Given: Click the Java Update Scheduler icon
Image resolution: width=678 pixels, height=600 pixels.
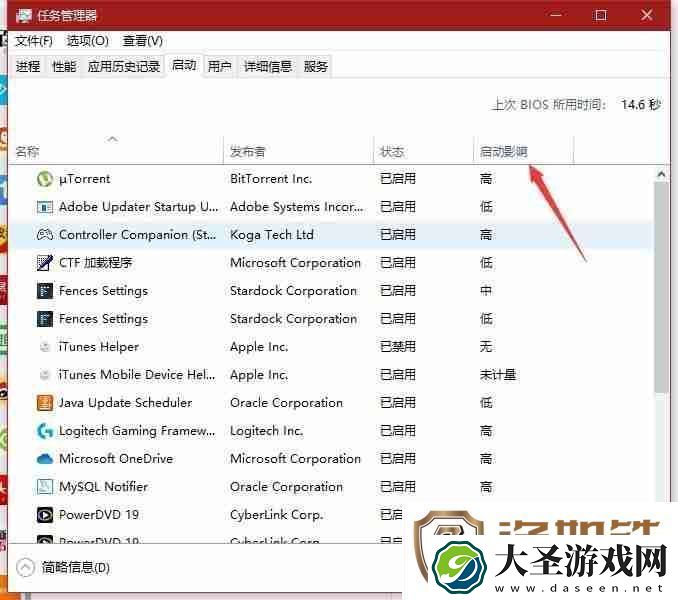Looking at the screenshot, I should tap(45, 403).
